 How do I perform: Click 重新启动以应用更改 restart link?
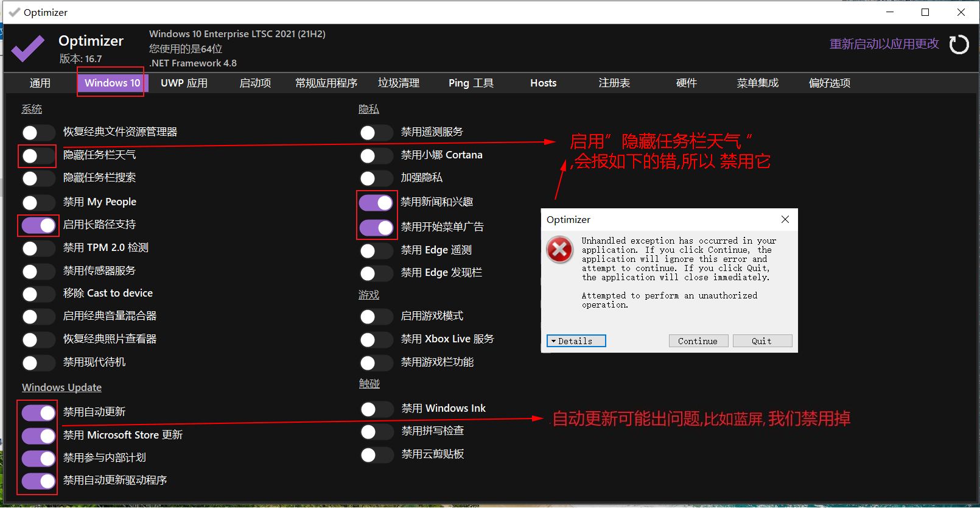click(884, 44)
